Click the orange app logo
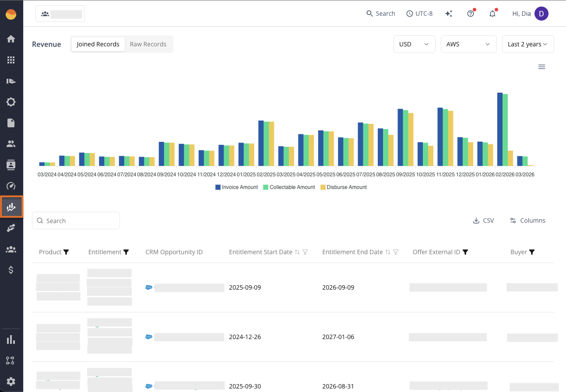The image size is (566, 392). click(x=11, y=15)
